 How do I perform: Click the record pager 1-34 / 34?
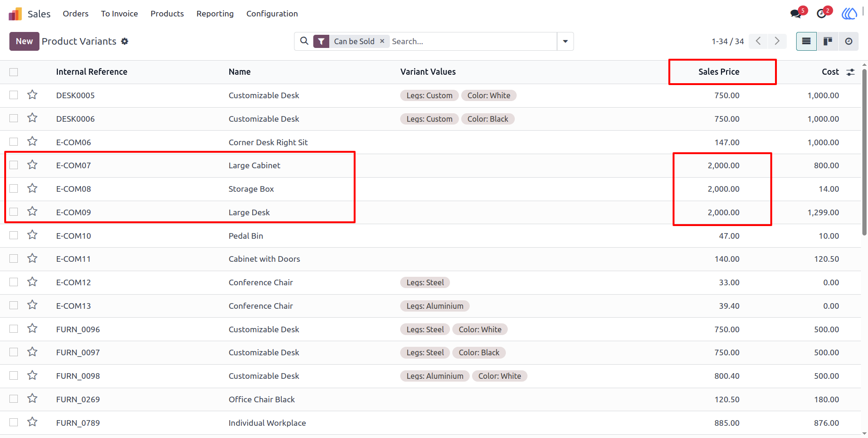[728, 41]
